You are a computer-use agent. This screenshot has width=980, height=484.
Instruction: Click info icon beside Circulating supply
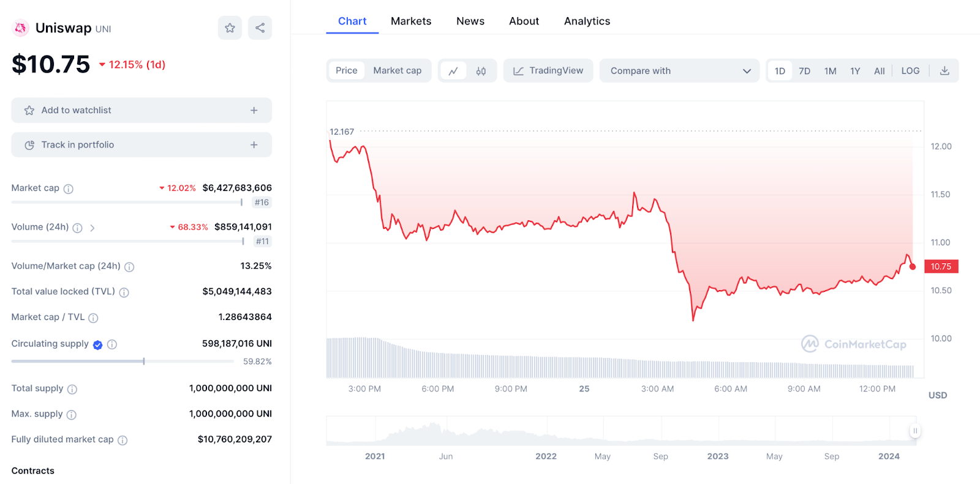point(112,344)
